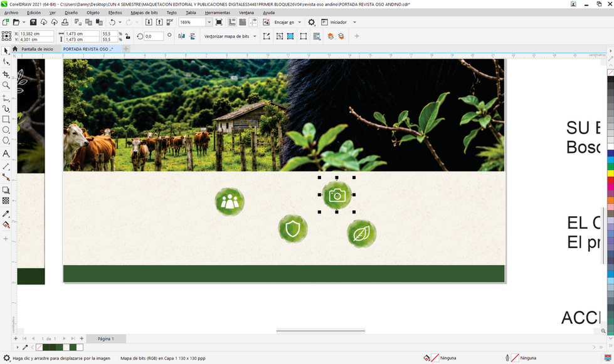614x364 pixels.
Task: Select the Crop tool
Action: click(6, 75)
